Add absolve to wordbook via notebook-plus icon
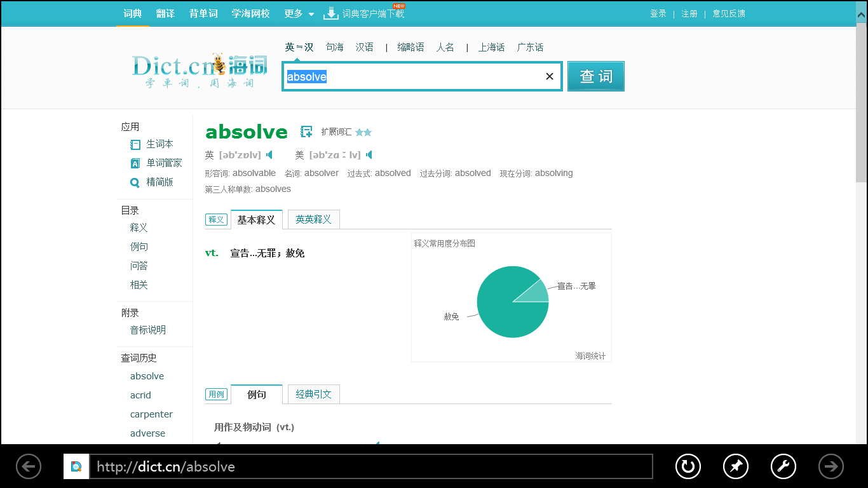This screenshot has height=488, width=868. coord(306,132)
